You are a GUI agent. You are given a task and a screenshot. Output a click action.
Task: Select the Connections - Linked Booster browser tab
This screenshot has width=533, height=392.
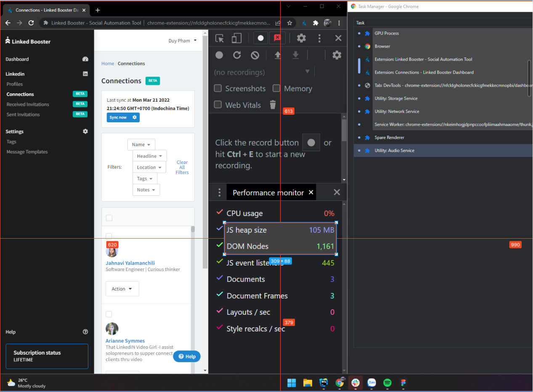click(46, 10)
